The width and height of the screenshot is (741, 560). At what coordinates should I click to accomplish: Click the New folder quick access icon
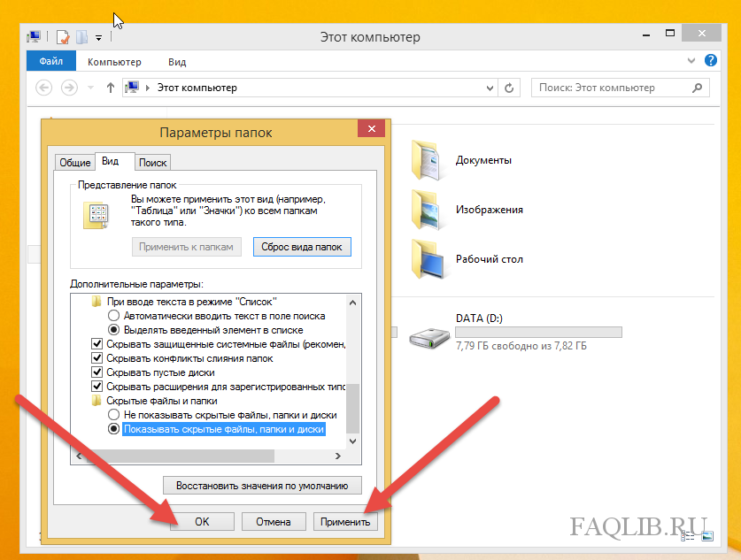(81, 37)
